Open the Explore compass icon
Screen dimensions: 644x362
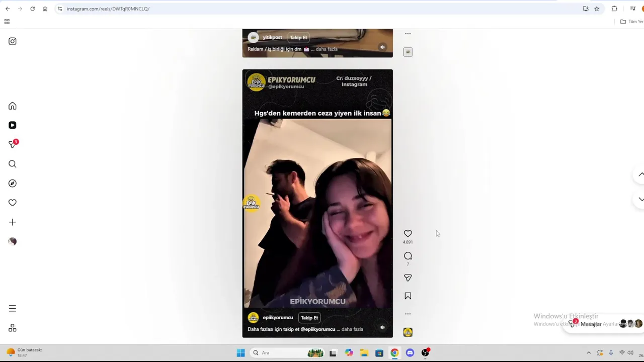tap(13, 184)
